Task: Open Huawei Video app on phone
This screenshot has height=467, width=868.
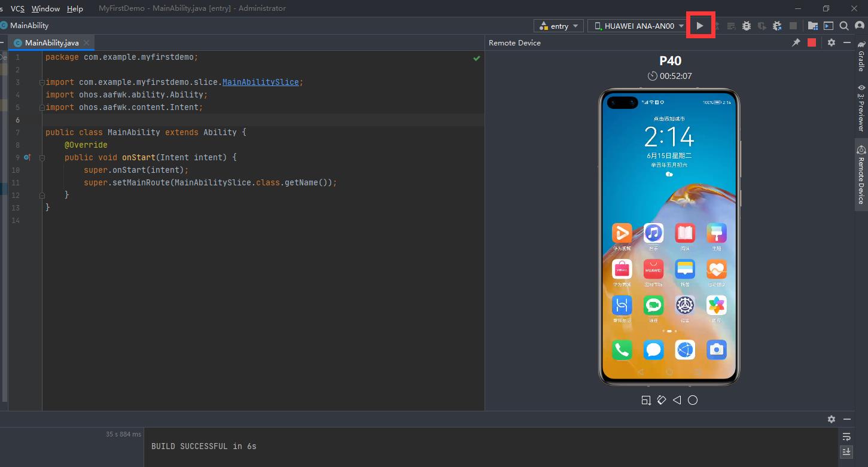Action: 622,233
